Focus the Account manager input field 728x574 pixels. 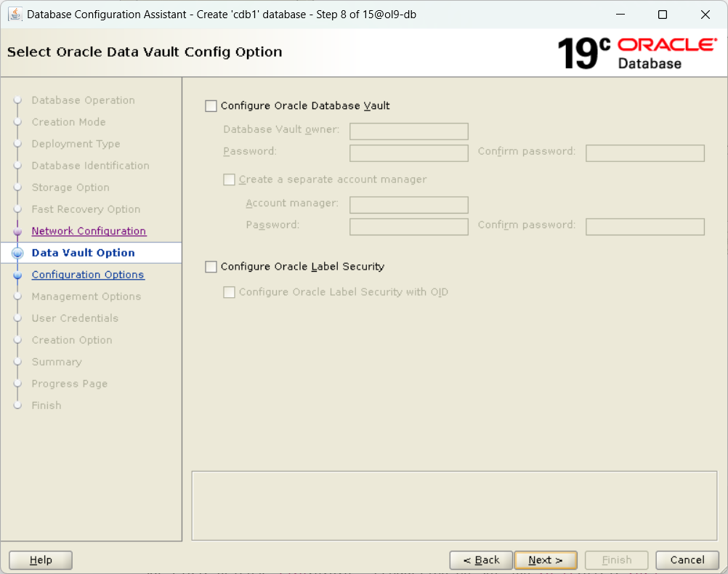408,205
